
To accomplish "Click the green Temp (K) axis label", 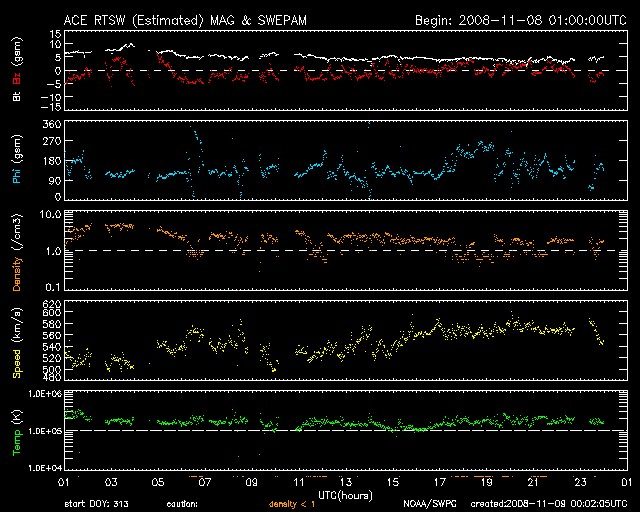I will click(x=18, y=432).
